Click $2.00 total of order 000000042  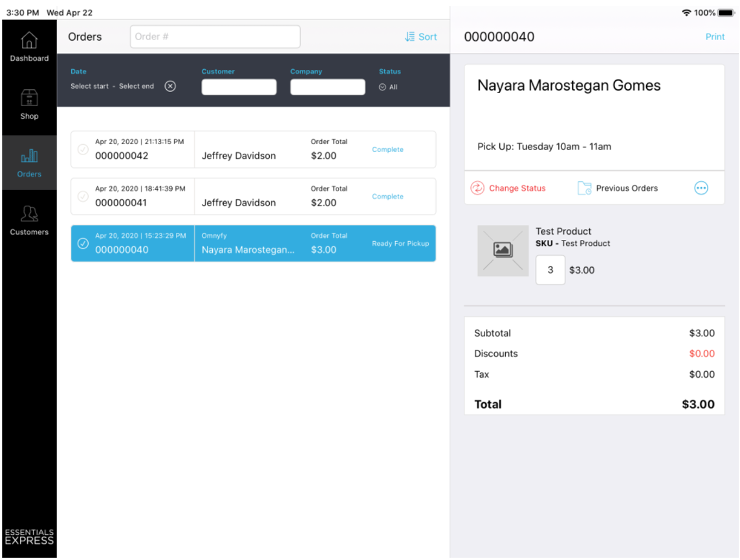(323, 156)
